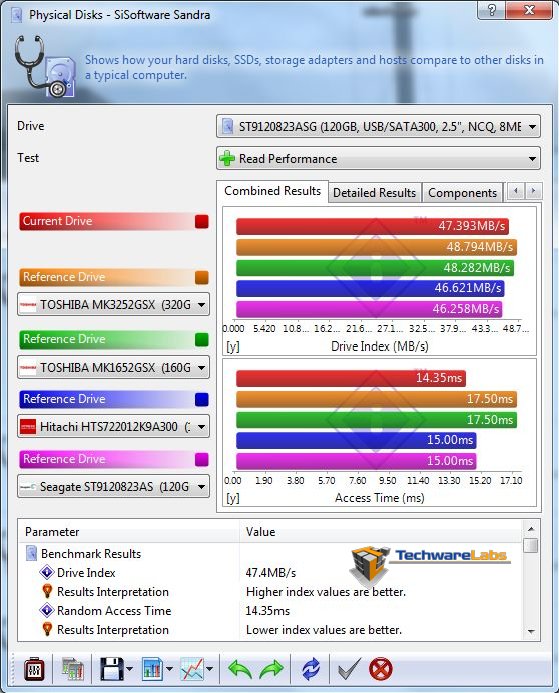
Task: Click the results list scrollbar down arrow
Action: coord(531,632)
